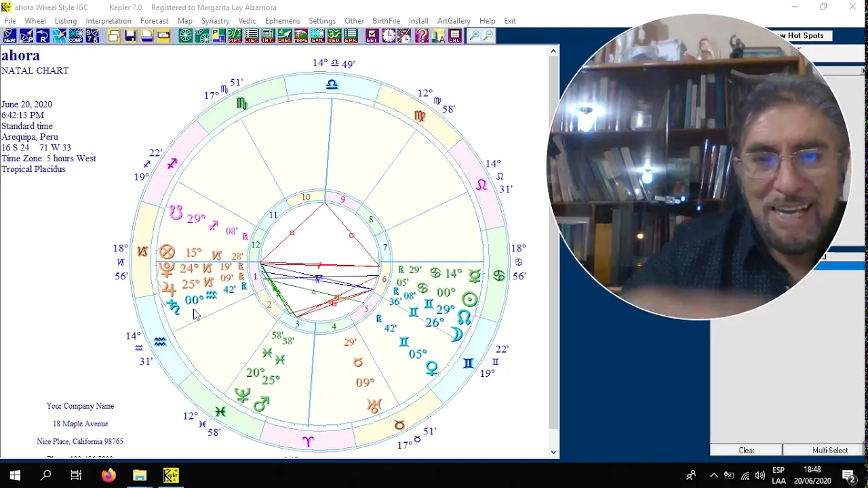Open the Interpretation menu
This screenshot has height=488, width=868.
click(108, 21)
